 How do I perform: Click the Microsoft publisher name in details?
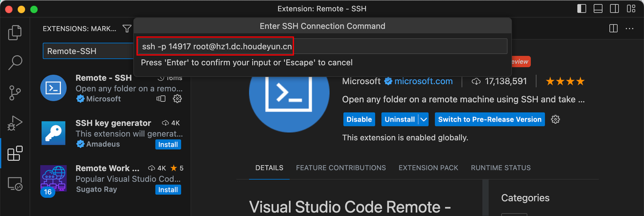click(361, 81)
